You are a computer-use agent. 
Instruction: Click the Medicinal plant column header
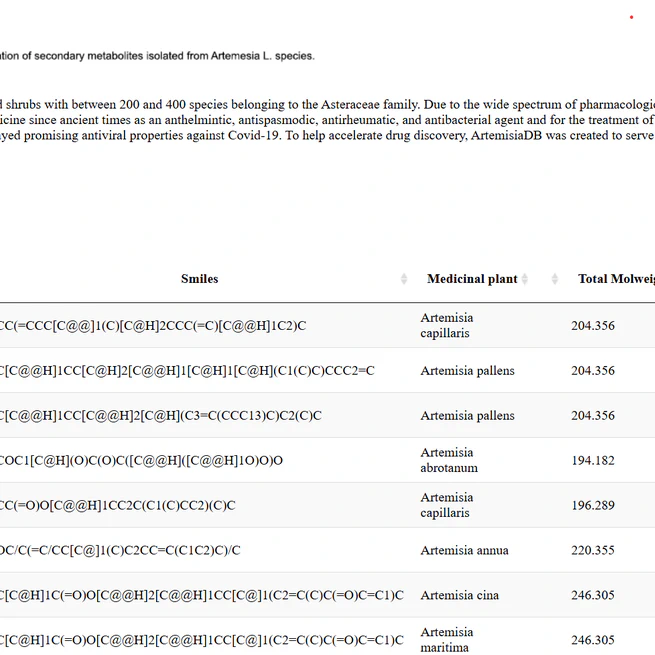click(472, 279)
